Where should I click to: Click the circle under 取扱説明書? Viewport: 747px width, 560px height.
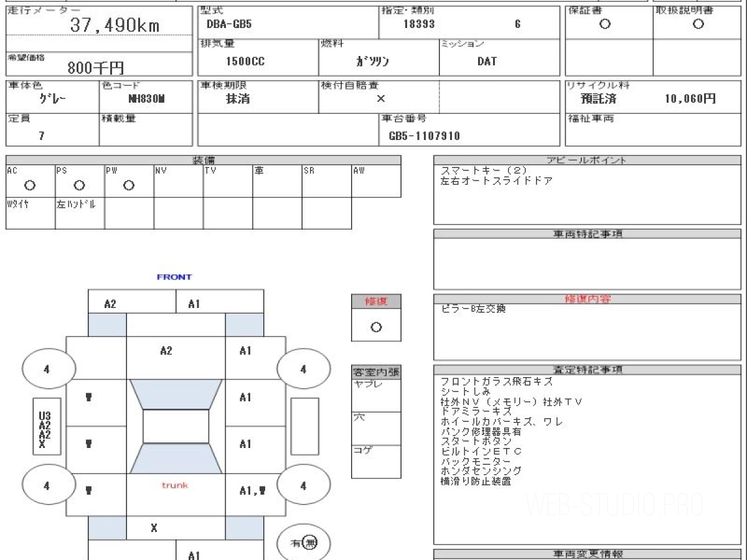(698, 24)
